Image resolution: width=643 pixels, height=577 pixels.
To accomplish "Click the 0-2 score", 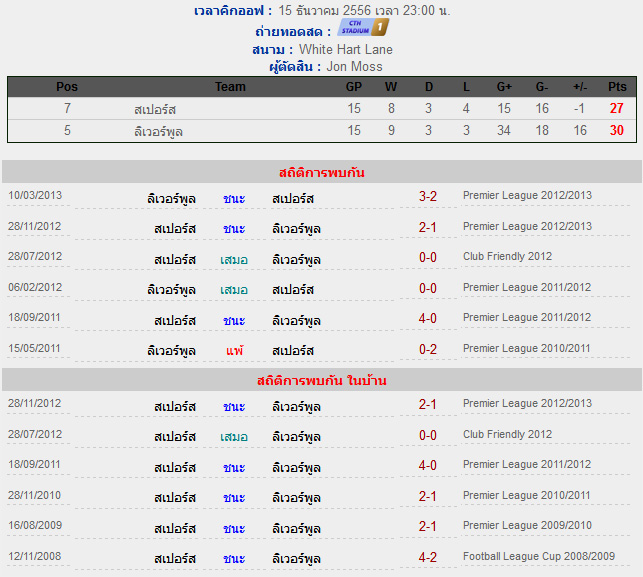I will (x=428, y=349).
